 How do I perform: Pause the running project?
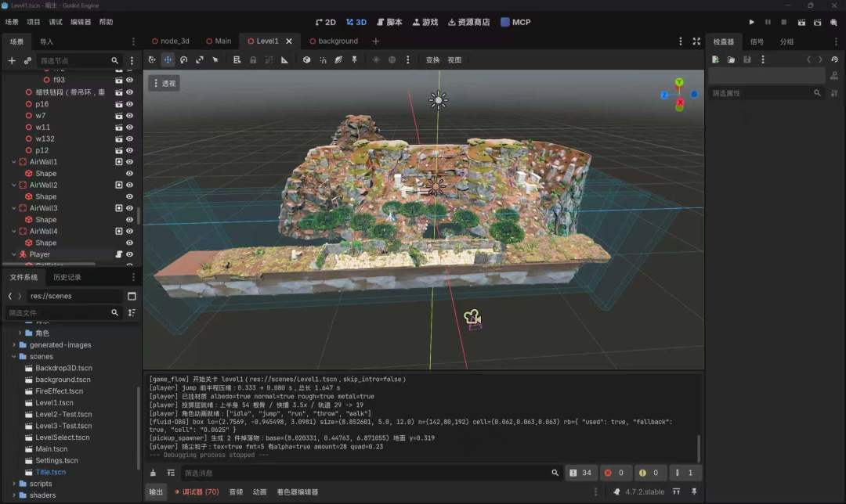768,22
